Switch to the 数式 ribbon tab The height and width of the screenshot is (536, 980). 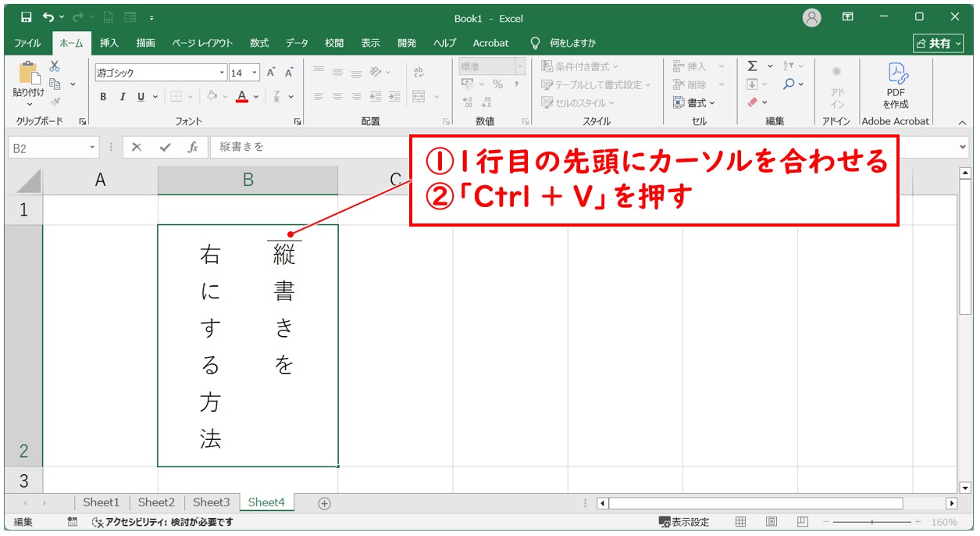[x=259, y=43]
